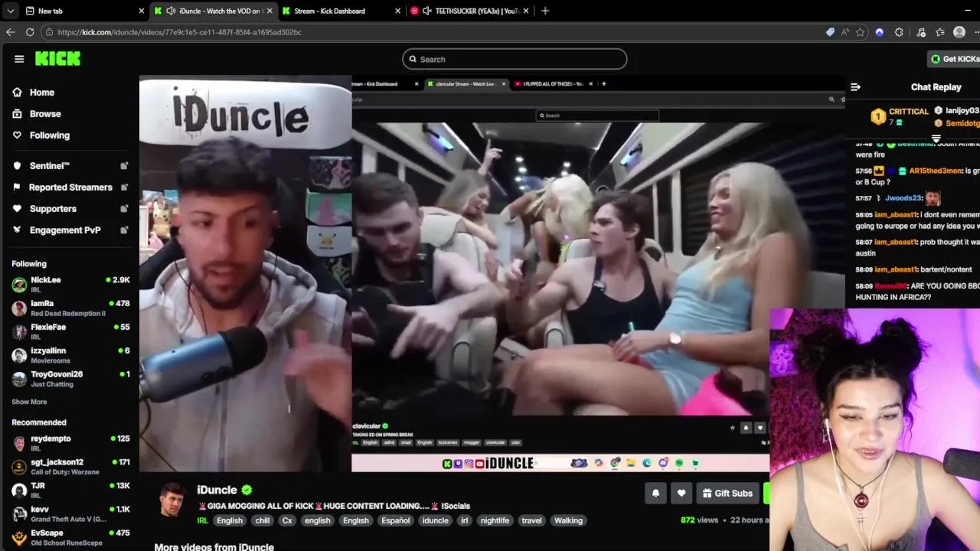This screenshot has width=980, height=551.
Task: Expand leaderboard arrow under chat header
Action: point(936,139)
